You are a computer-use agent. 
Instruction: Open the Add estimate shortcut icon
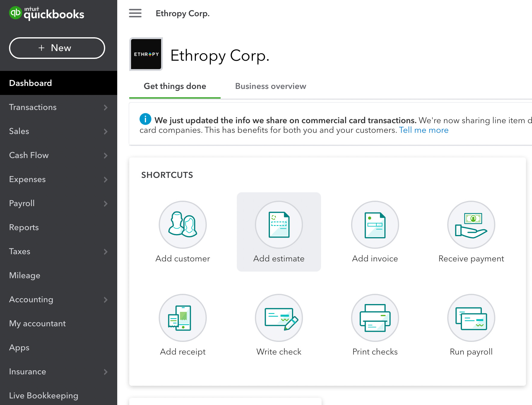pos(279,225)
